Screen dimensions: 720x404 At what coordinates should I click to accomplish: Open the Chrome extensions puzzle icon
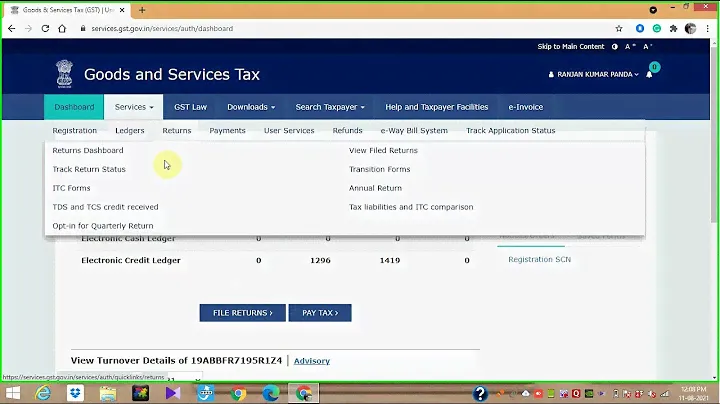click(675, 29)
